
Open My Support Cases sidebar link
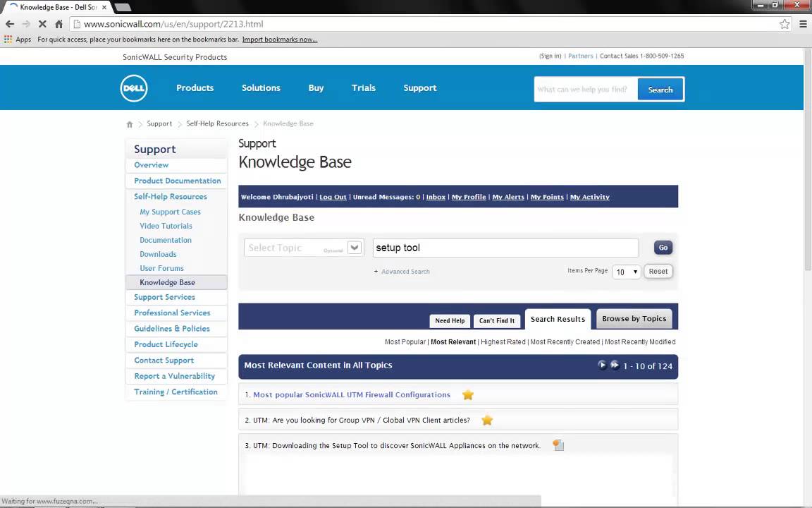[x=170, y=212]
